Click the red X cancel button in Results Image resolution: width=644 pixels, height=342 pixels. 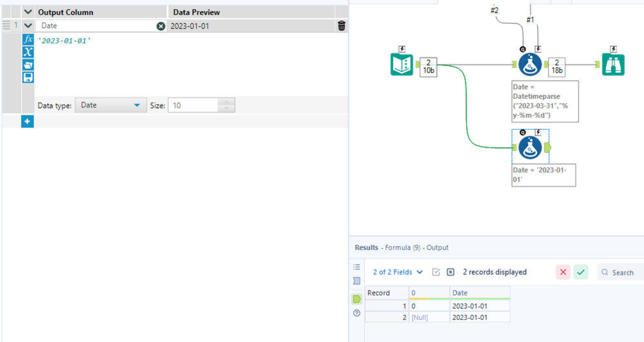click(563, 272)
